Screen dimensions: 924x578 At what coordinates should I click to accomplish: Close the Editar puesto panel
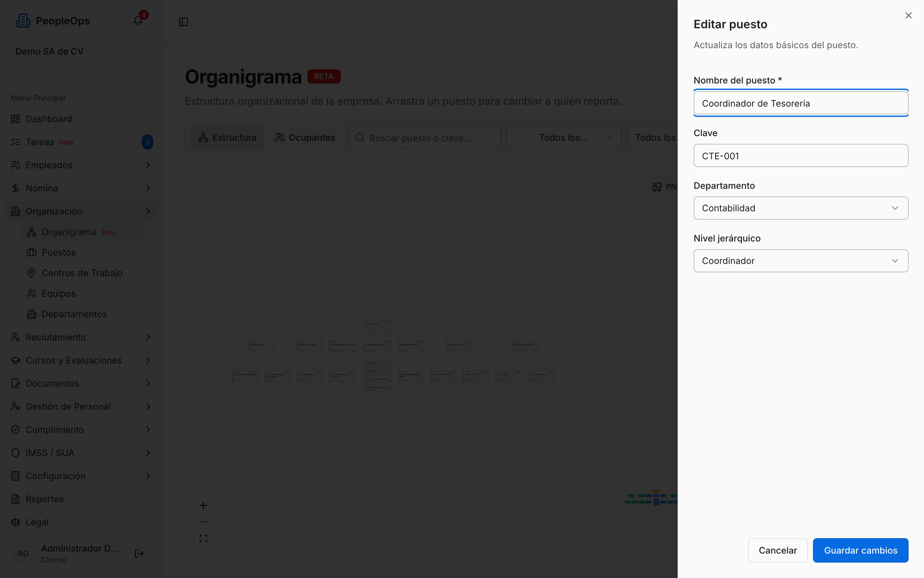(908, 15)
